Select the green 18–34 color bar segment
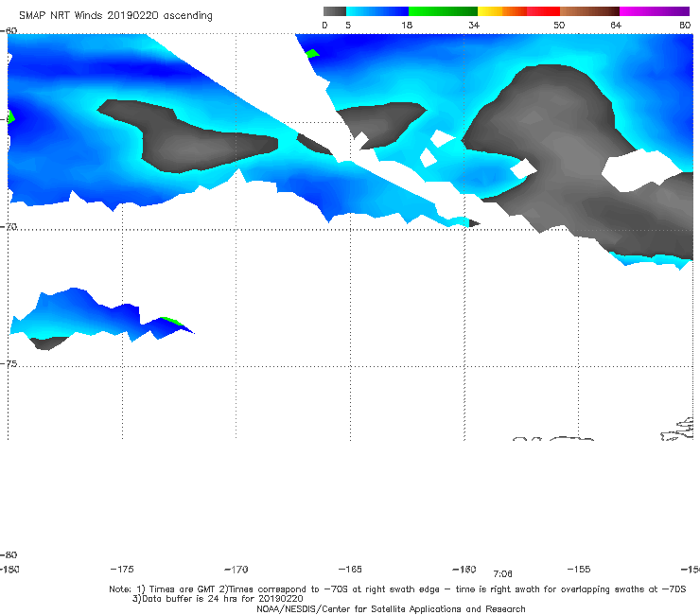700x615 pixels. coord(443,11)
